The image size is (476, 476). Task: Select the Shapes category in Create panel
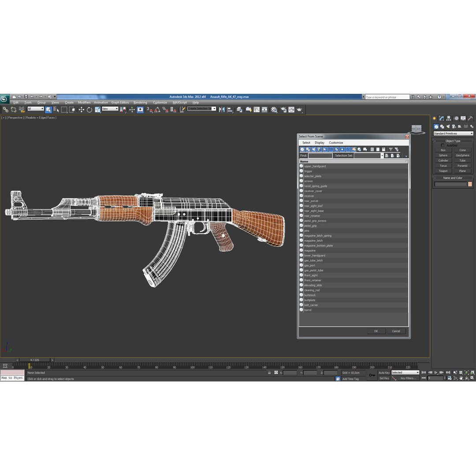coord(442,126)
